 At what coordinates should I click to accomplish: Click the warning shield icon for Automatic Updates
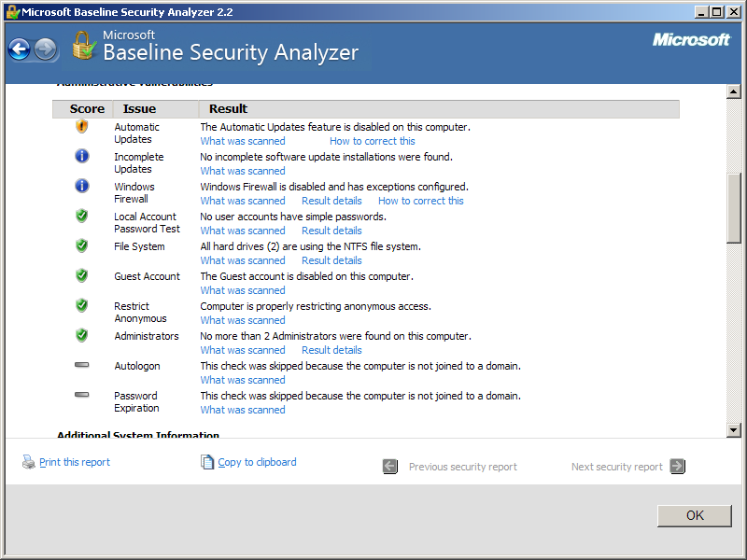pyautogui.click(x=82, y=127)
